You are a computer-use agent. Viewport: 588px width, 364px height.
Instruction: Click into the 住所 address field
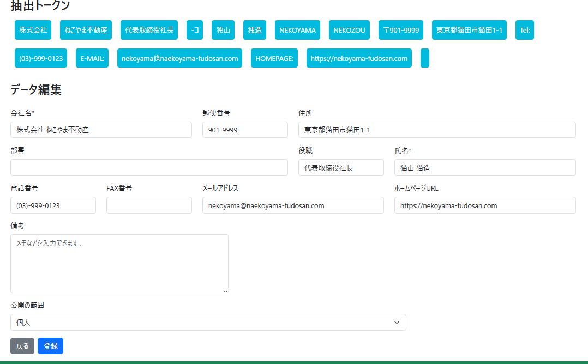coord(436,130)
